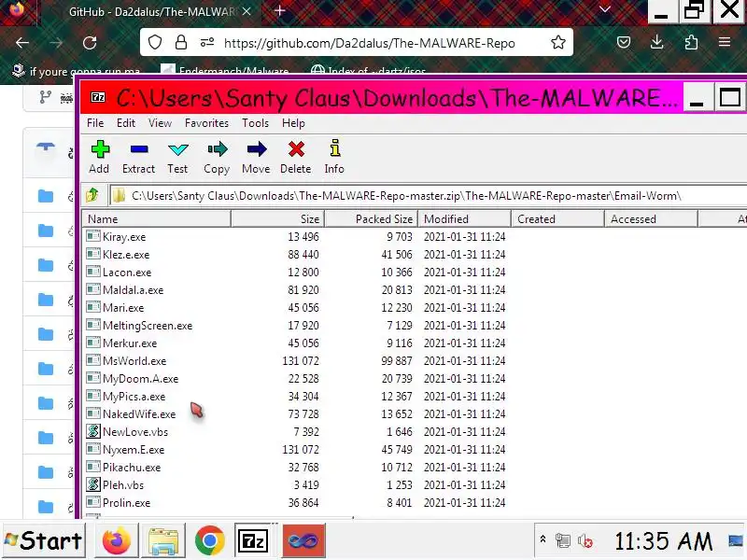
Task: Close the GitHub Da2dalus tab
Action: 247,11
